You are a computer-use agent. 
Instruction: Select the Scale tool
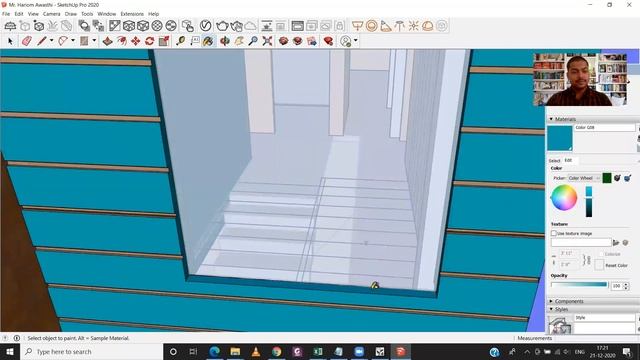(x=164, y=41)
